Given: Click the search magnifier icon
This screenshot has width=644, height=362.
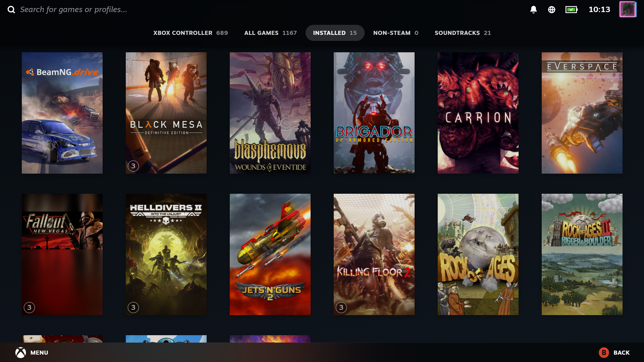Looking at the screenshot, I should (11, 9).
